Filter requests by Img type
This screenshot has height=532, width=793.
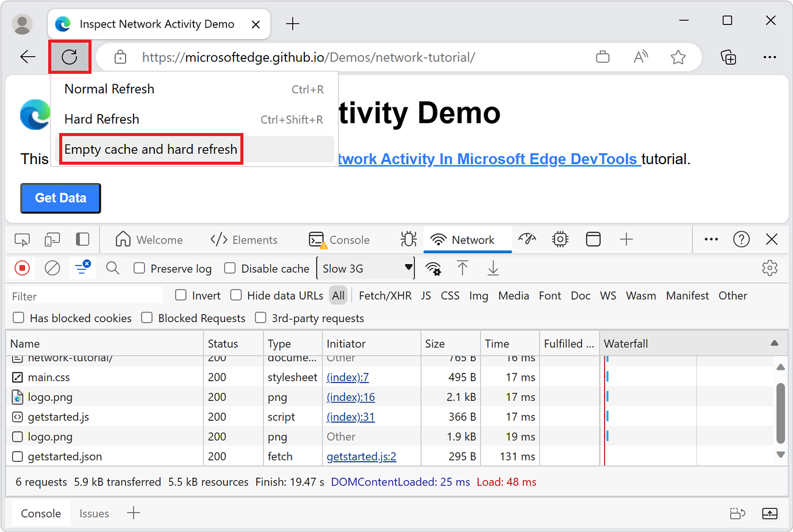click(x=479, y=295)
